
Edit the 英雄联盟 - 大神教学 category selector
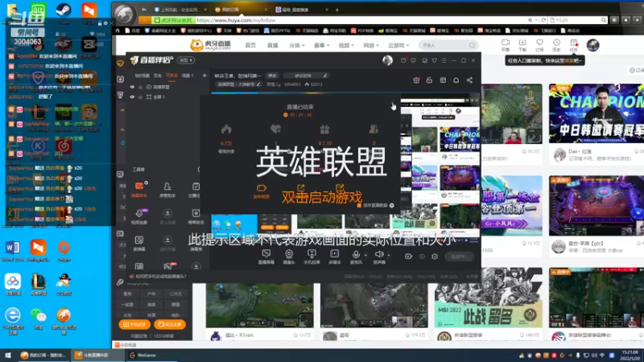tap(238, 84)
